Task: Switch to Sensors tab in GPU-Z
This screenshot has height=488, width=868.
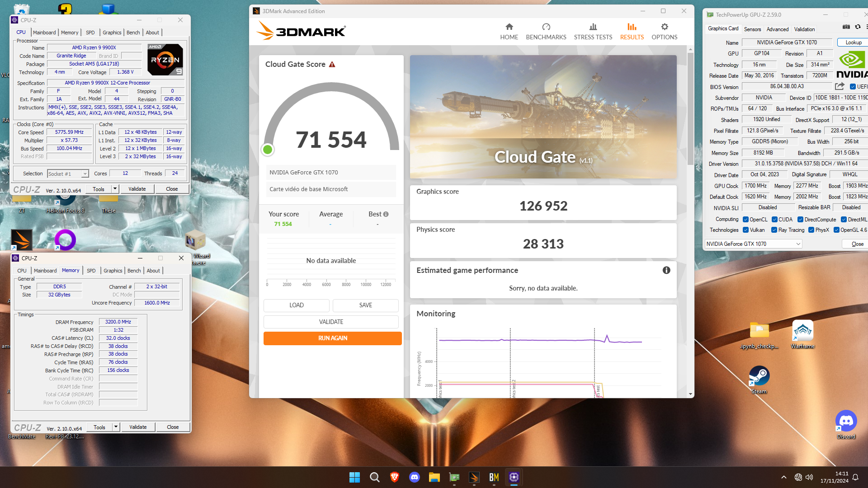Action: (752, 29)
